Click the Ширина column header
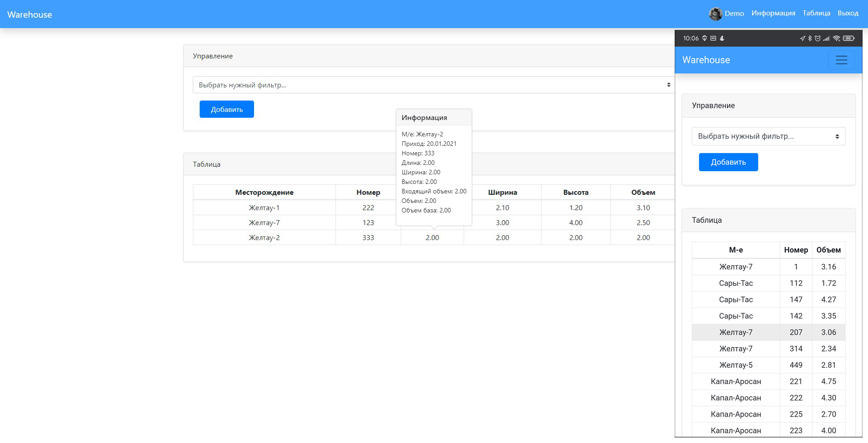The image size is (868, 443). point(503,193)
